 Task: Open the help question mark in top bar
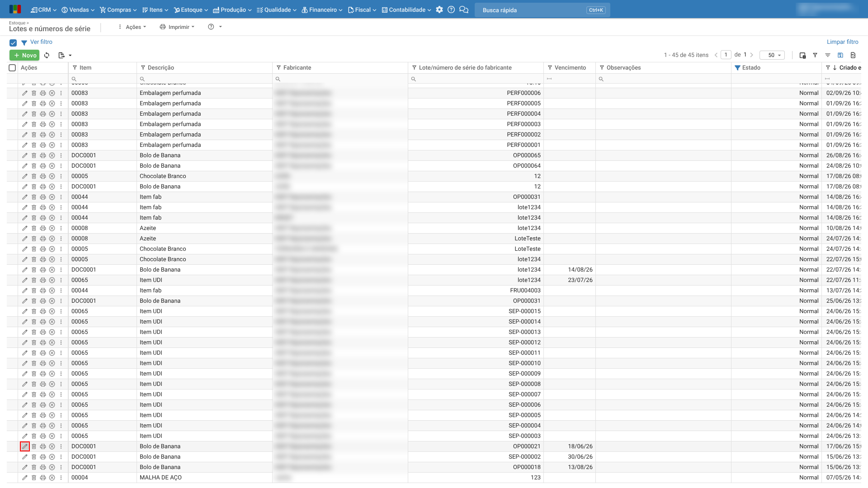click(x=451, y=9)
